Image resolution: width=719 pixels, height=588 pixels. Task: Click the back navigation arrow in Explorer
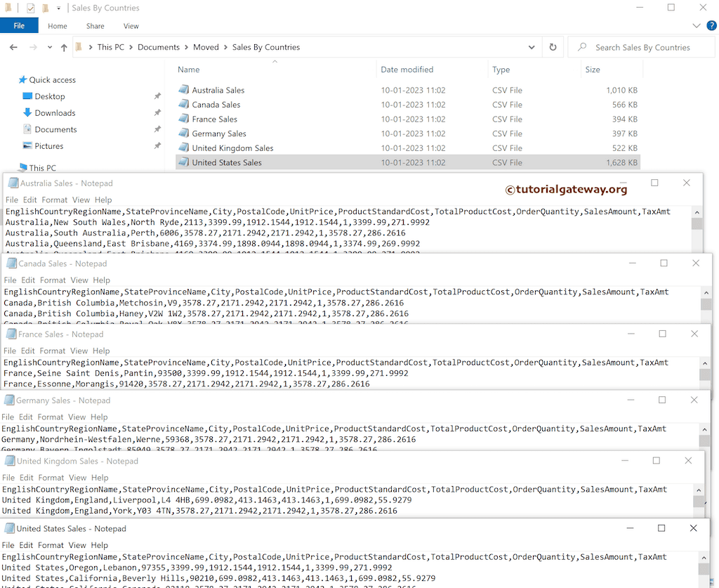(x=14, y=47)
